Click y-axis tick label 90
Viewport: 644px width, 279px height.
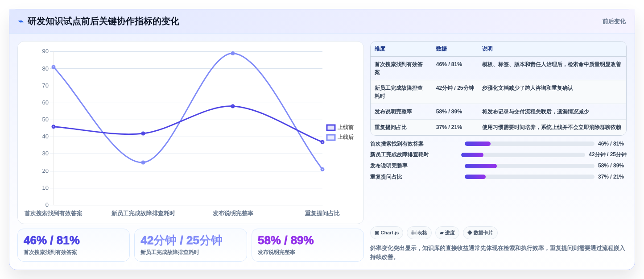pyautogui.click(x=45, y=51)
